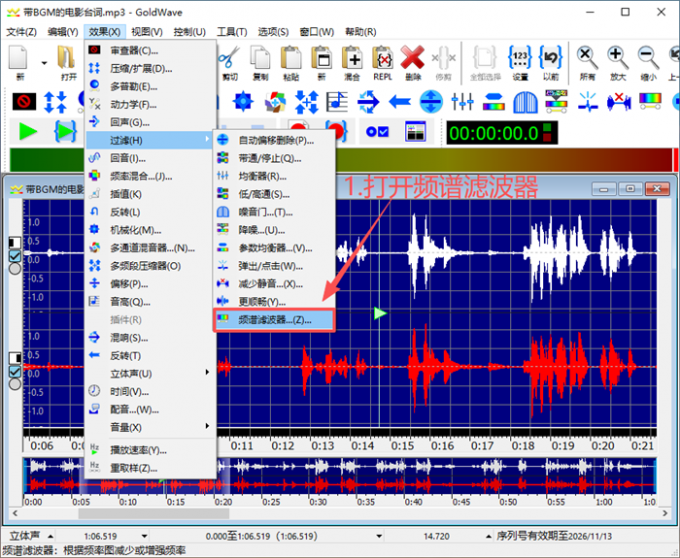The width and height of the screenshot is (680, 558).
Task: Toggle the upper channel checkbox
Action: coord(15,256)
